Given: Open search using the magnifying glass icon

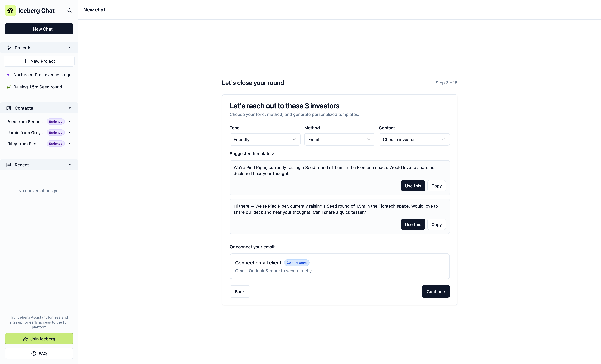Looking at the screenshot, I should click(x=69, y=10).
